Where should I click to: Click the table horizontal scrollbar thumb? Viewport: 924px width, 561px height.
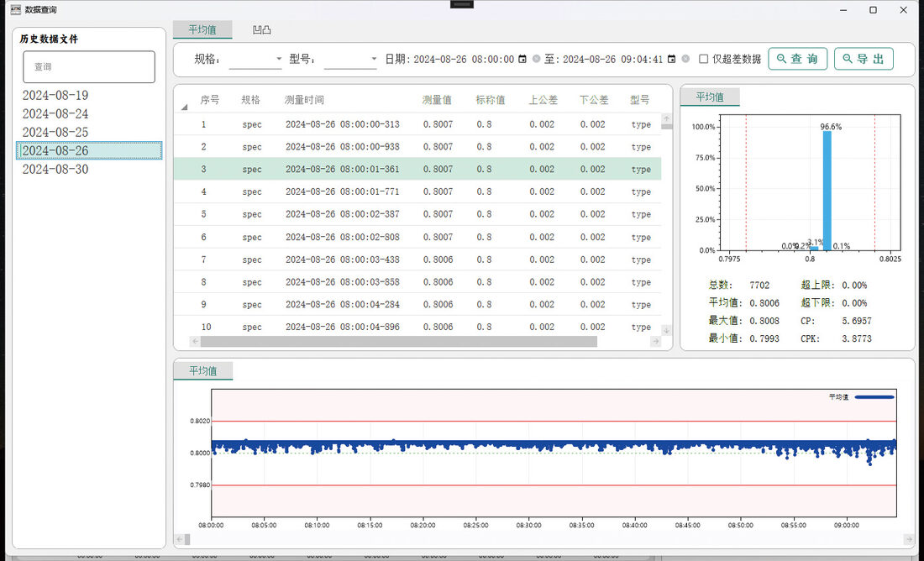click(398, 341)
